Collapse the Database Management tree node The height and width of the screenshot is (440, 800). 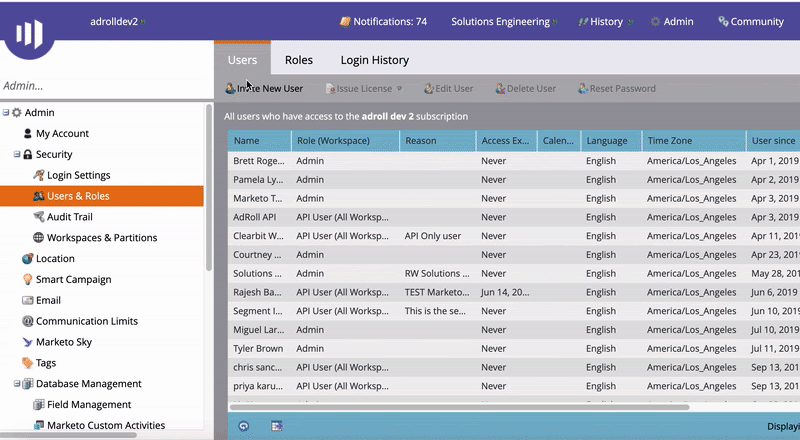coord(17,384)
